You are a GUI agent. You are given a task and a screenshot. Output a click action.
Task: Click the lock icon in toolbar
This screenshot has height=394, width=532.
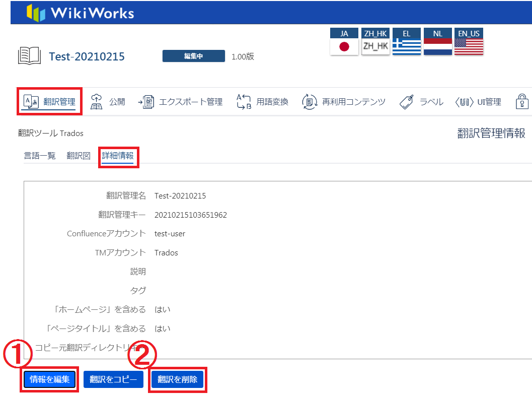[x=522, y=102]
